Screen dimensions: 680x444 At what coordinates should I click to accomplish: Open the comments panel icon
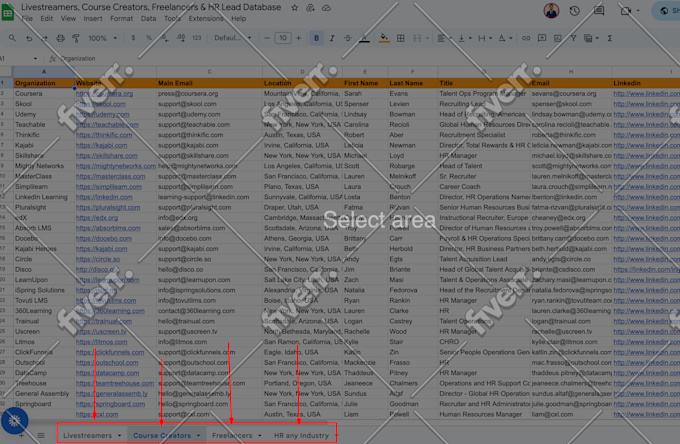pos(599,11)
